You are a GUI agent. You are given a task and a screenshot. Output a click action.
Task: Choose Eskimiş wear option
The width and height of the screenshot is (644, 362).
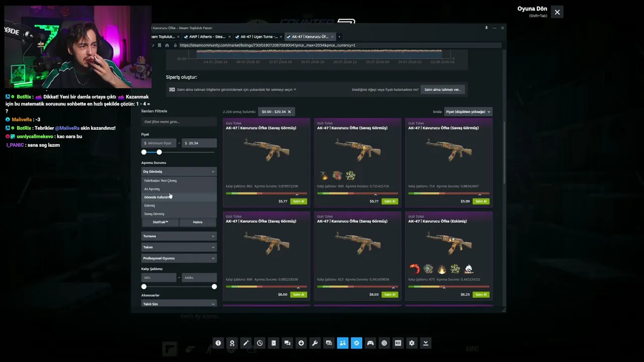tap(179, 206)
